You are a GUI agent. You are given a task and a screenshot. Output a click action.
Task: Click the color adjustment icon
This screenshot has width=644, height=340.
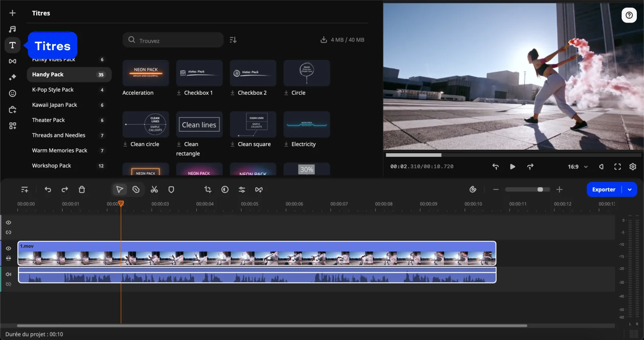point(225,190)
